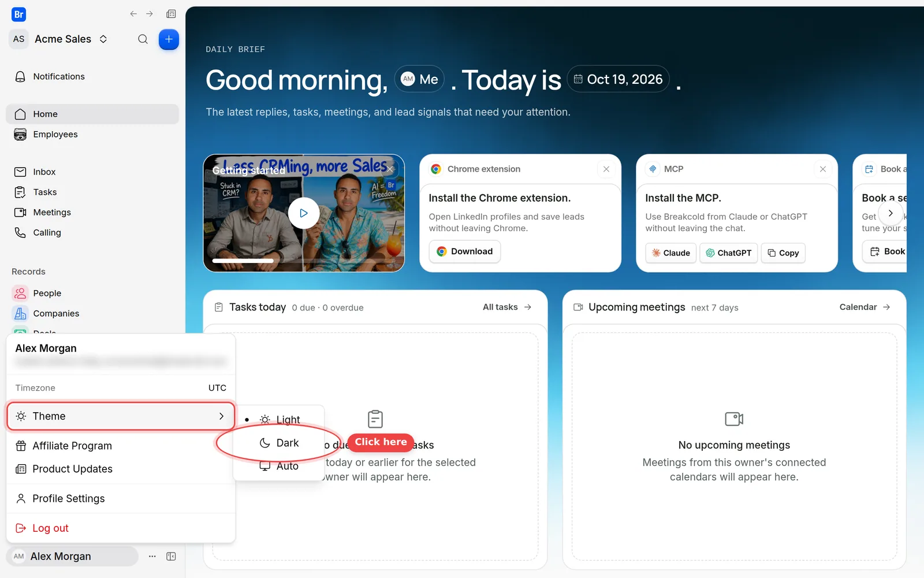Open the All tasks link
The height and width of the screenshot is (578, 924).
507,307
